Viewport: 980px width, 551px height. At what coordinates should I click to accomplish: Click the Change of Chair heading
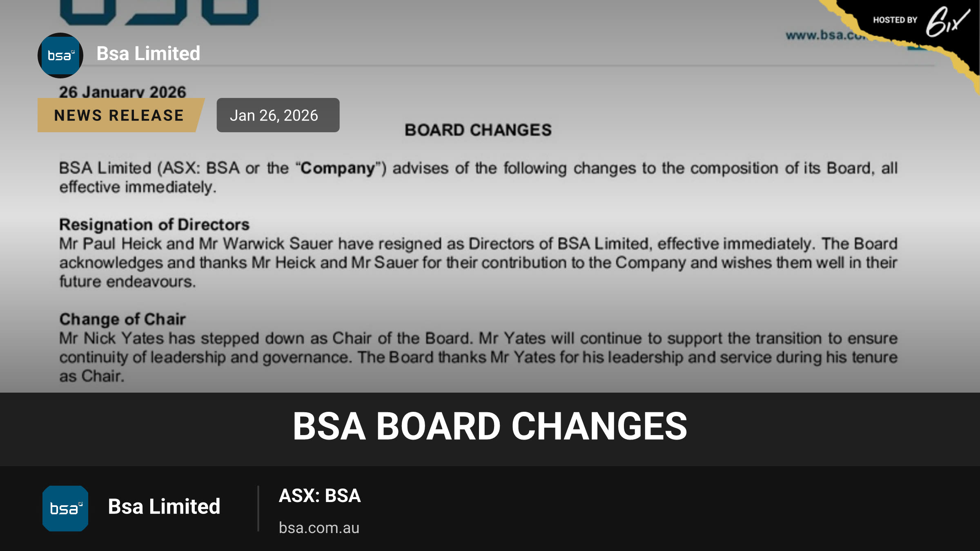[122, 319]
